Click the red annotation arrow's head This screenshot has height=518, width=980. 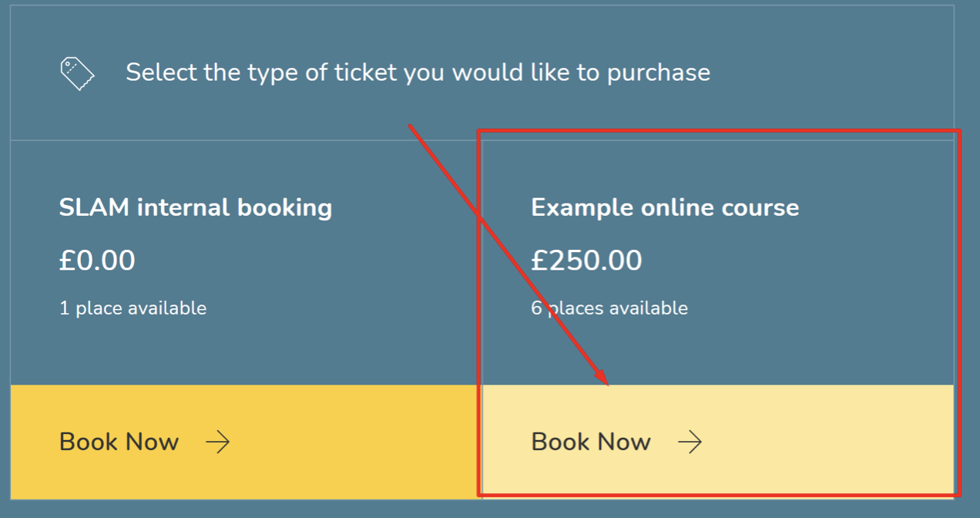(603, 380)
